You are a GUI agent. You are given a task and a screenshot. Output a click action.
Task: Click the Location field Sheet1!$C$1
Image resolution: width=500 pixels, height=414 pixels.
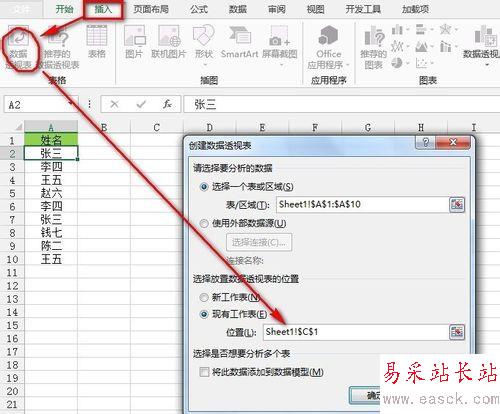tap(356, 332)
